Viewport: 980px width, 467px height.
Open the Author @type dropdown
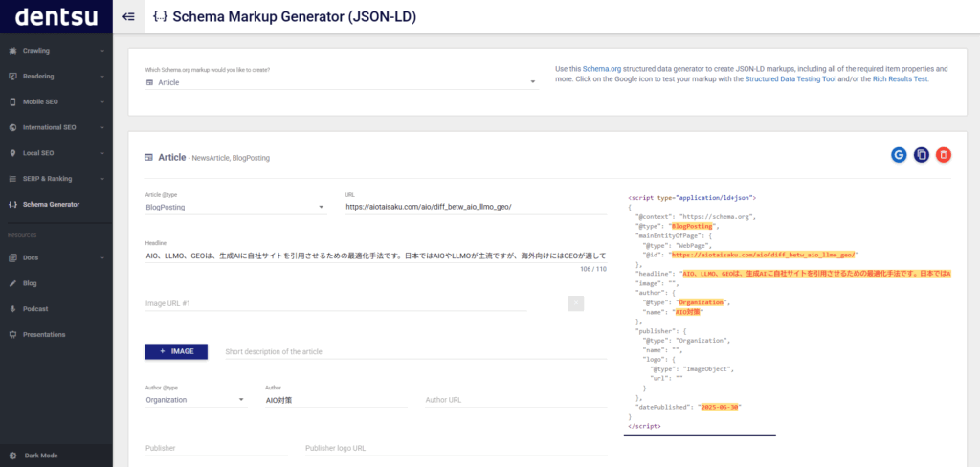(195, 400)
